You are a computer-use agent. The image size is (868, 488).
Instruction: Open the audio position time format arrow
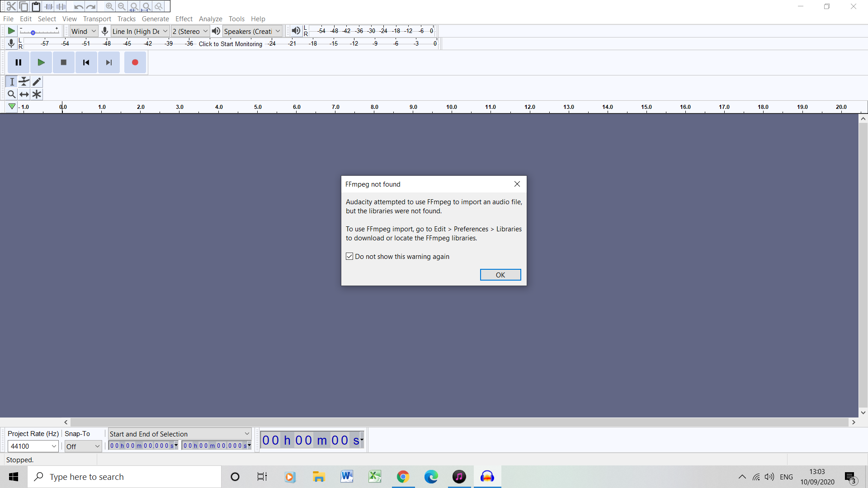362,440
